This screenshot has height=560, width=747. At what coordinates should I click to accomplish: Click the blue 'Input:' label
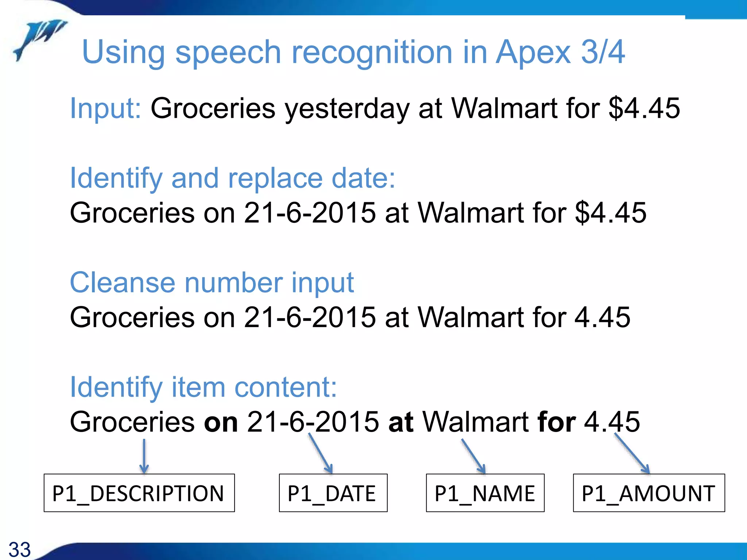(x=105, y=108)
